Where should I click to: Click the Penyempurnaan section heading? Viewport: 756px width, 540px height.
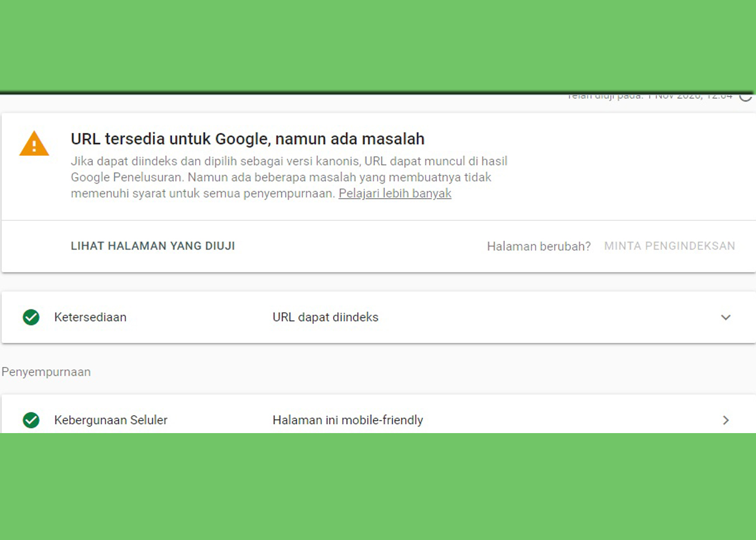tap(46, 372)
